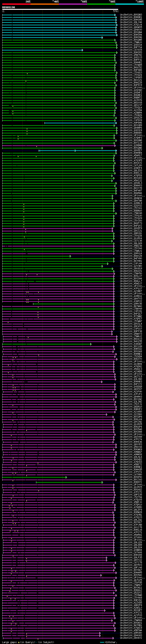The width and height of the screenshot is (146, 644).
Task: Select UniRef100_Q7X6G0 label
Action: 131,537
